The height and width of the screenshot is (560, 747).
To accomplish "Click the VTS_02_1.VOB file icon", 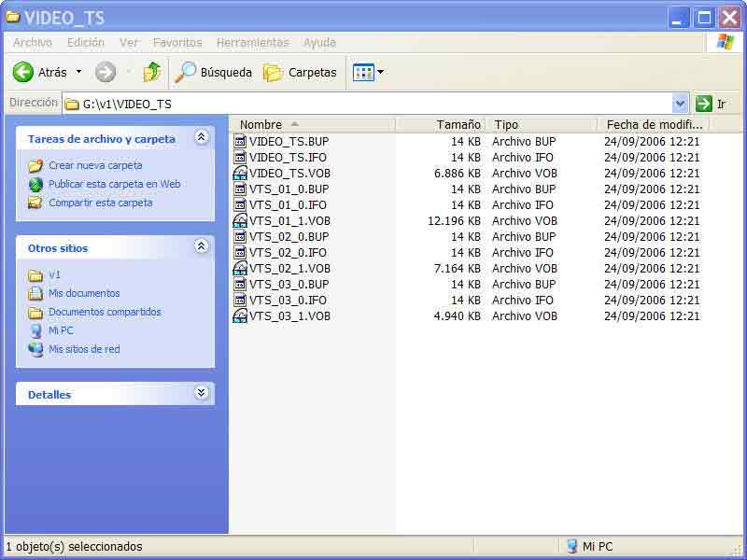I will (x=240, y=269).
